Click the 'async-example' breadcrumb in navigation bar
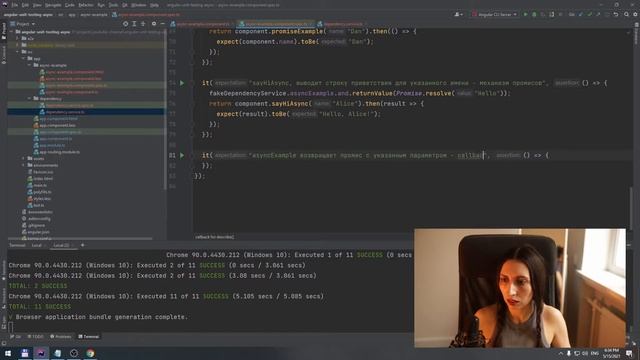The width and height of the screenshot is (640, 360). pyautogui.click(x=94, y=15)
